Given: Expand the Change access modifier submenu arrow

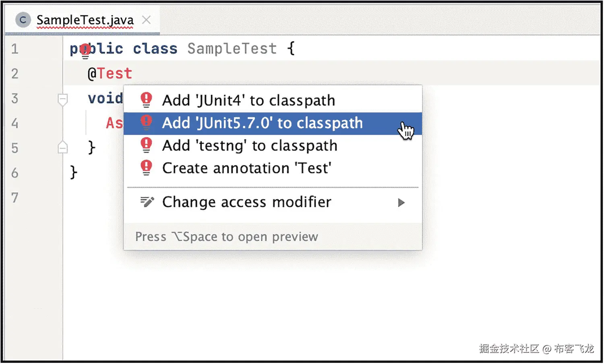Looking at the screenshot, I should coord(401,202).
